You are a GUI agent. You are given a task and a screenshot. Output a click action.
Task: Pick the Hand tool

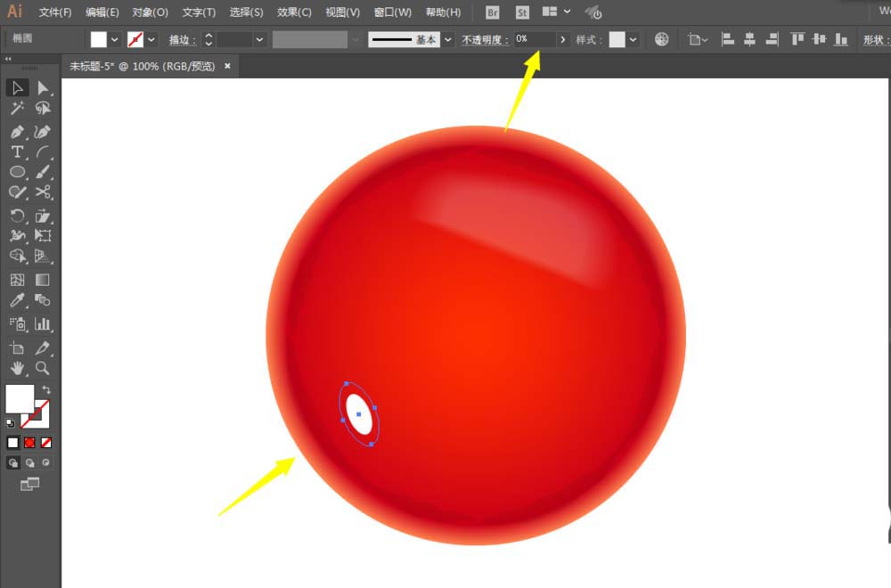17,368
